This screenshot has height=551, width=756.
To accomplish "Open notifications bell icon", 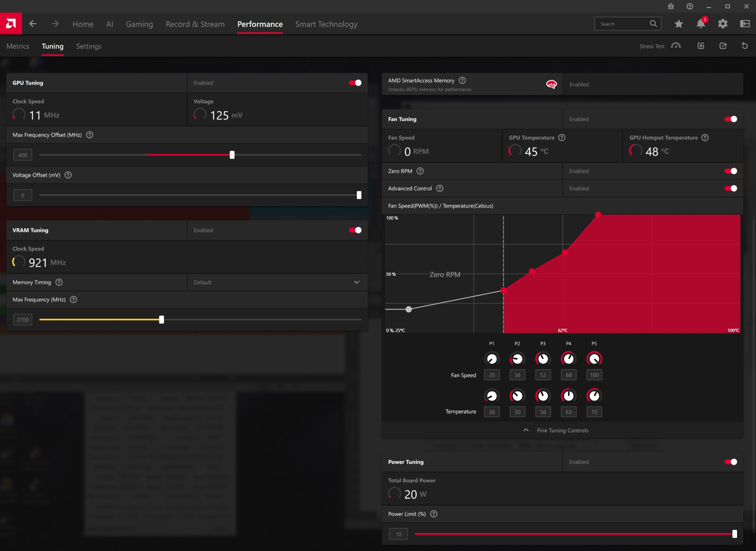I will coord(701,24).
